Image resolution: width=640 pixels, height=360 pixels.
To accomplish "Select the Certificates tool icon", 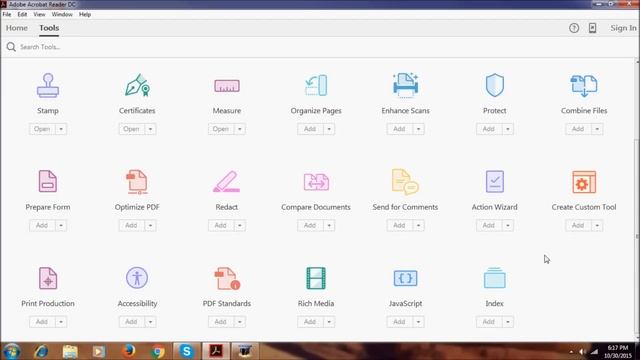I will 137,85.
